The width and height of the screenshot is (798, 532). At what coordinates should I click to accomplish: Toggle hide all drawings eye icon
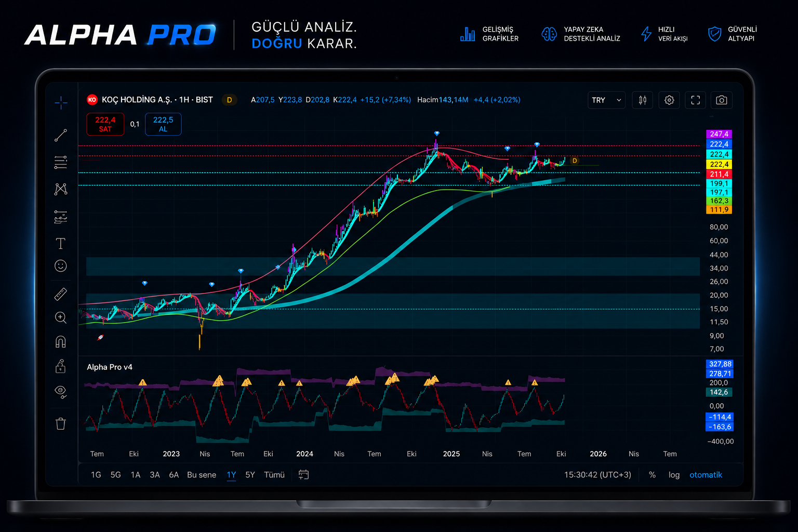pyautogui.click(x=61, y=392)
